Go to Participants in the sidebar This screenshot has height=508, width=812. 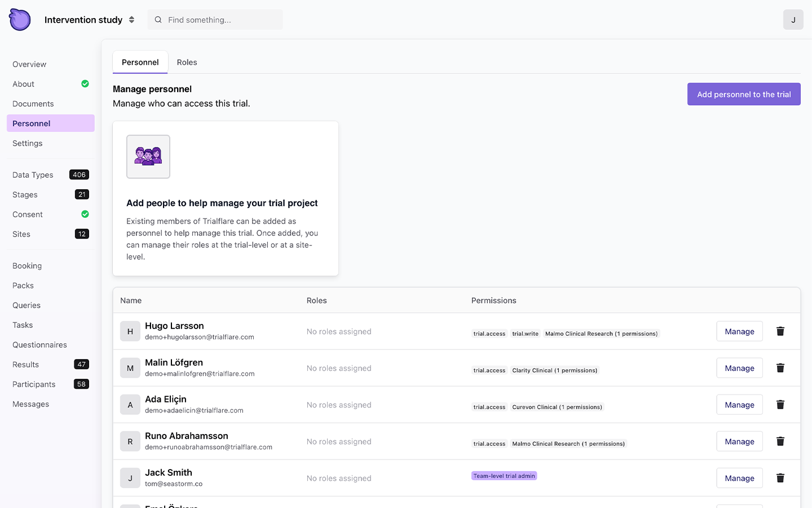51,384
